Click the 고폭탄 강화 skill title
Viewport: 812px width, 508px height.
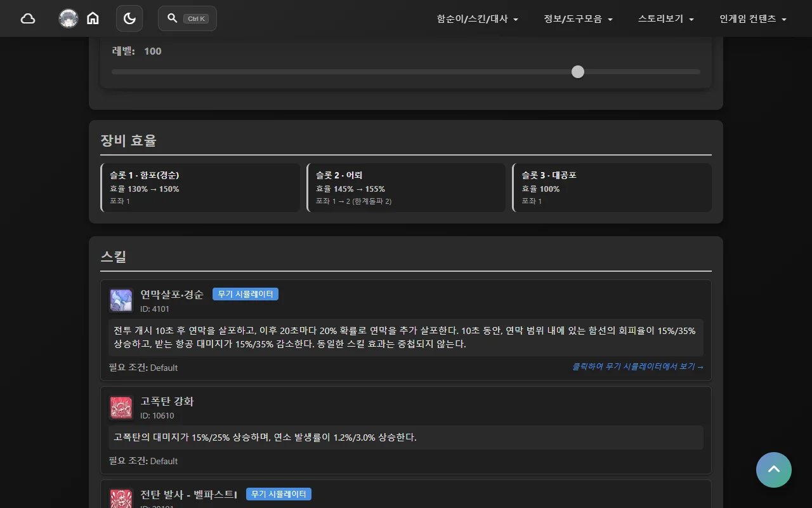click(167, 401)
